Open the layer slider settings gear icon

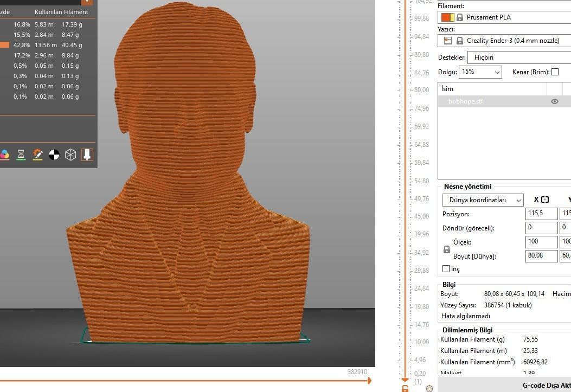(x=429, y=388)
